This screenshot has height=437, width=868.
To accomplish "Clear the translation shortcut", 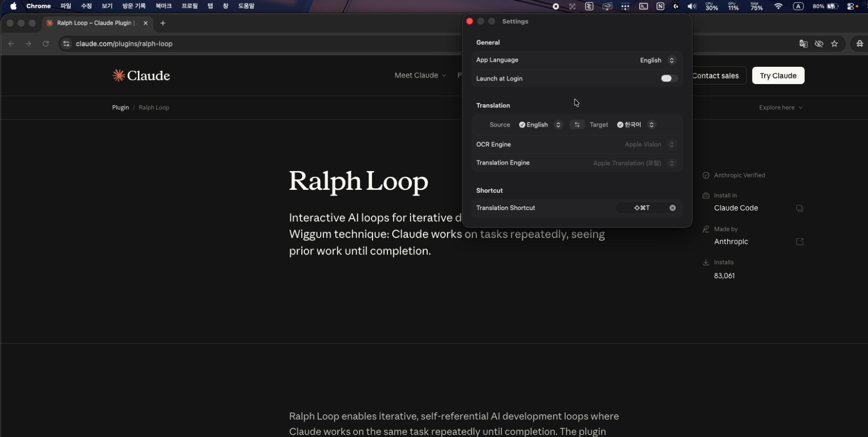I will (672, 208).
